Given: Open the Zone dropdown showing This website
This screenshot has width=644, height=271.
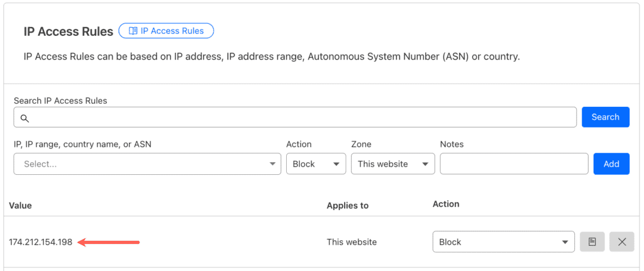Looking at the screenshot, I should [x=392, y=164].
